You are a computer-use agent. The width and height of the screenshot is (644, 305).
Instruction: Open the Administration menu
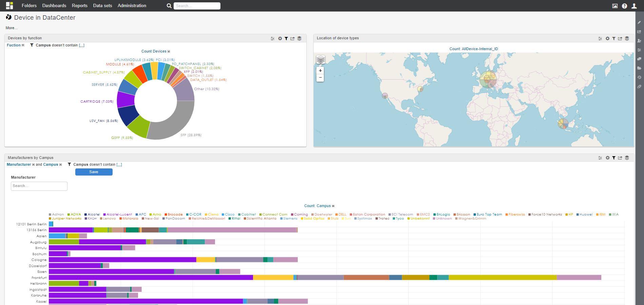(x=132, y=5)
